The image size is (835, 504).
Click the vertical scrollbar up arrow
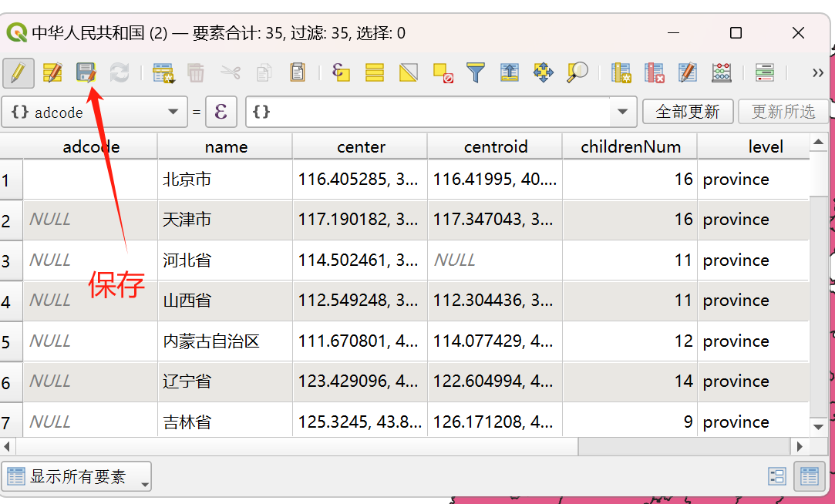point(819,142)
